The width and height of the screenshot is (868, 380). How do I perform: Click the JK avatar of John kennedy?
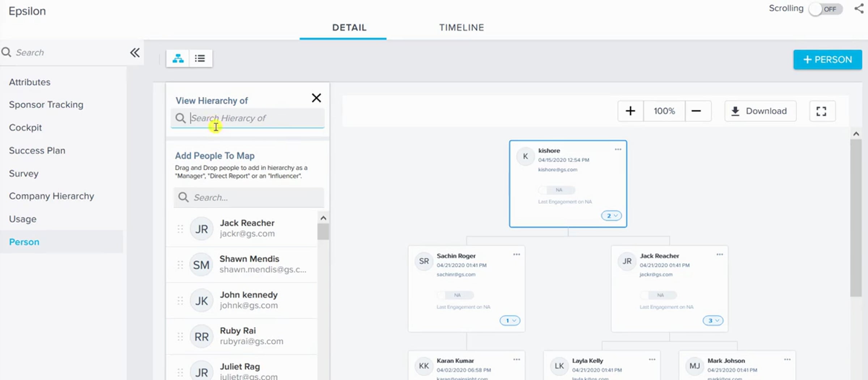[201, 300]
